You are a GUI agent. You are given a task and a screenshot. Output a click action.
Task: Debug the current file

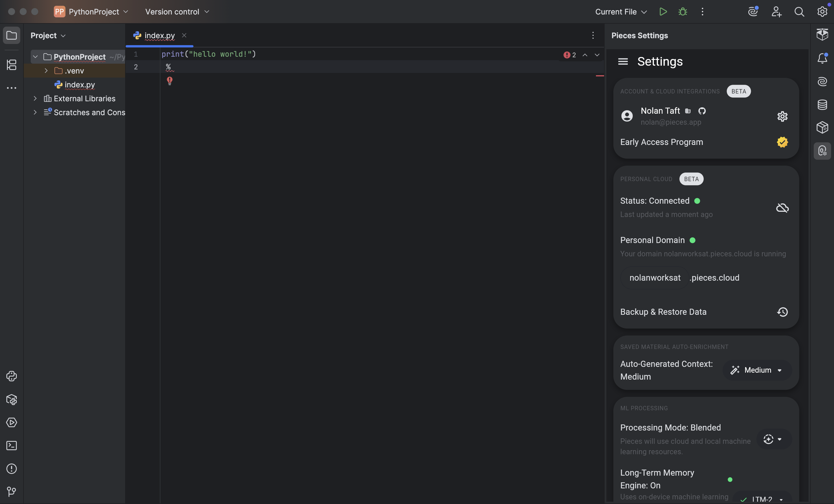[x=683, y=12]
